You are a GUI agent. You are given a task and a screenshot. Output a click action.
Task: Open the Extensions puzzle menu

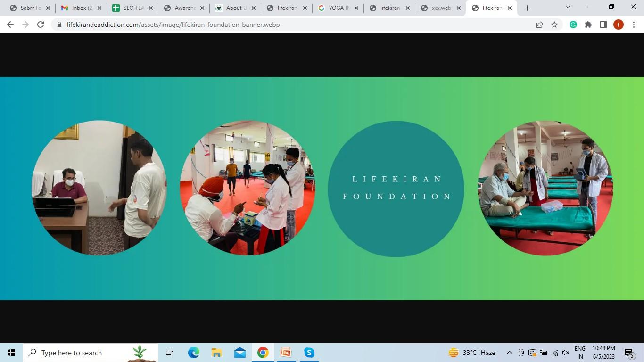coord(588,25)
